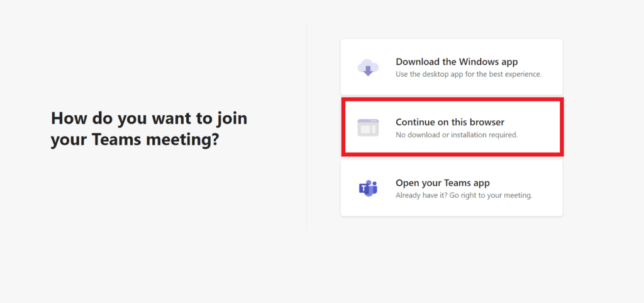
Task: Click empty space right of the Teams app subtitle
Action: (x=547, y=195)
